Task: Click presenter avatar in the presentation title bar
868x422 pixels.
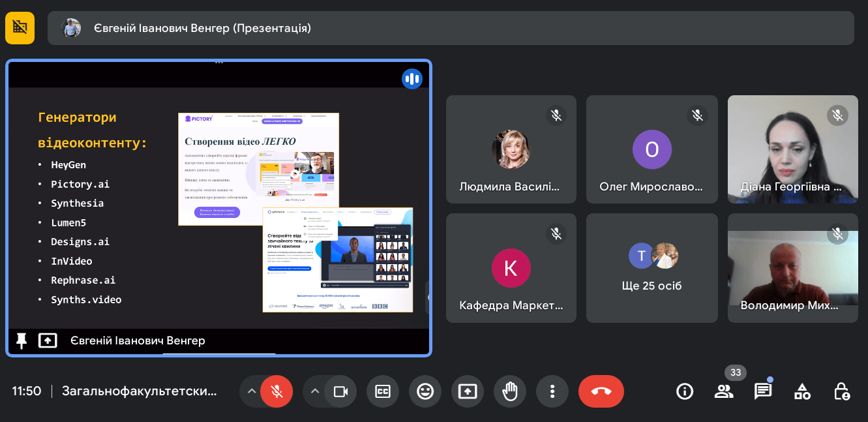Action: tap(71, 28)
